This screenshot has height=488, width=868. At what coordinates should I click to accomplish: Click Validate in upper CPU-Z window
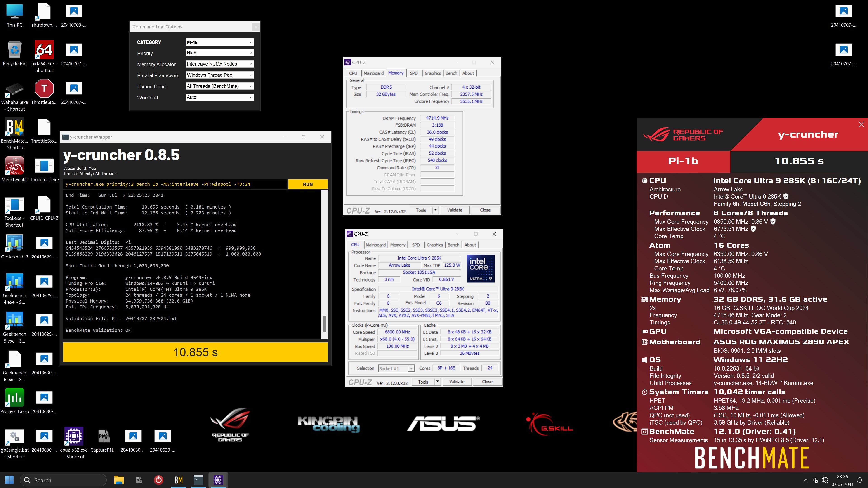455,210
